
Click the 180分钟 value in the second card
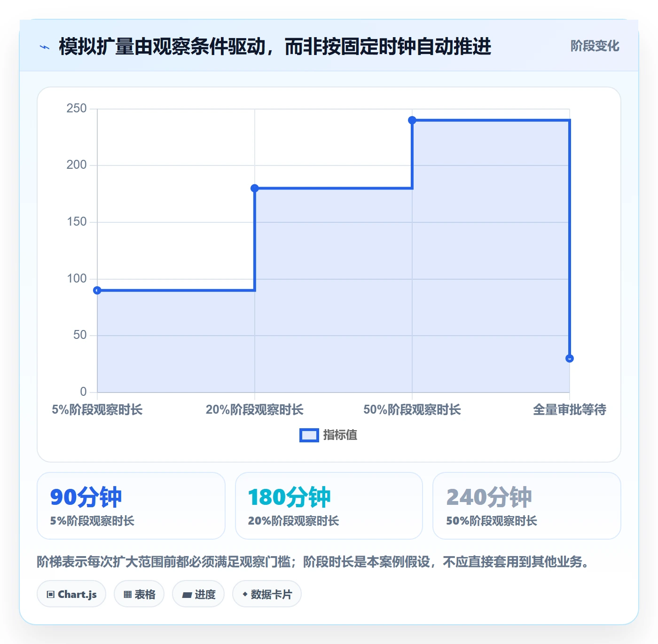(x=290, y=497)
